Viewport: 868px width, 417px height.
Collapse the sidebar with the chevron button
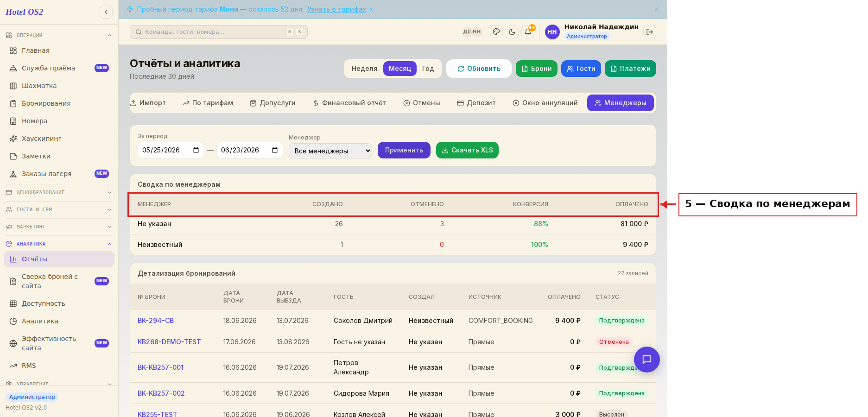tap(106, 12)
